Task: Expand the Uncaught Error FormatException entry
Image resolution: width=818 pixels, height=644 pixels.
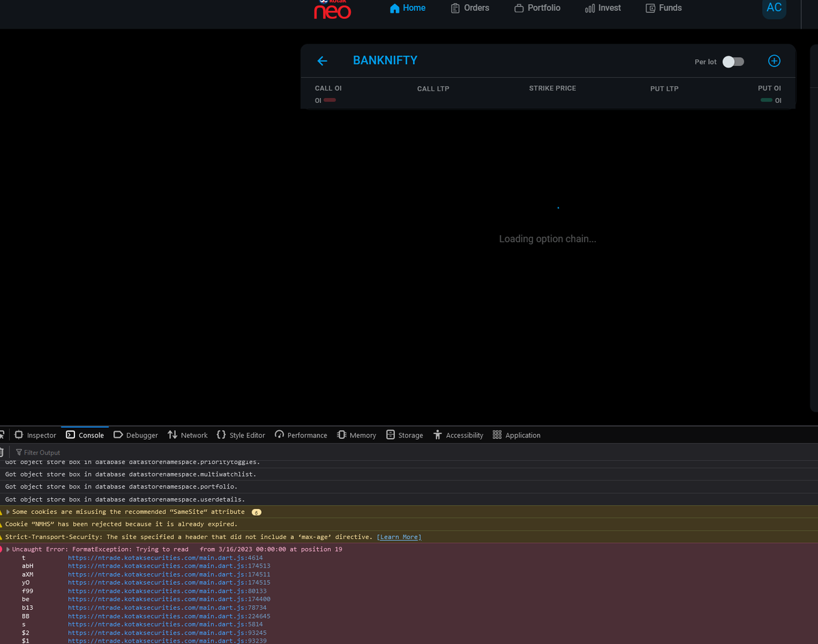Action: [x=7, y=549]
